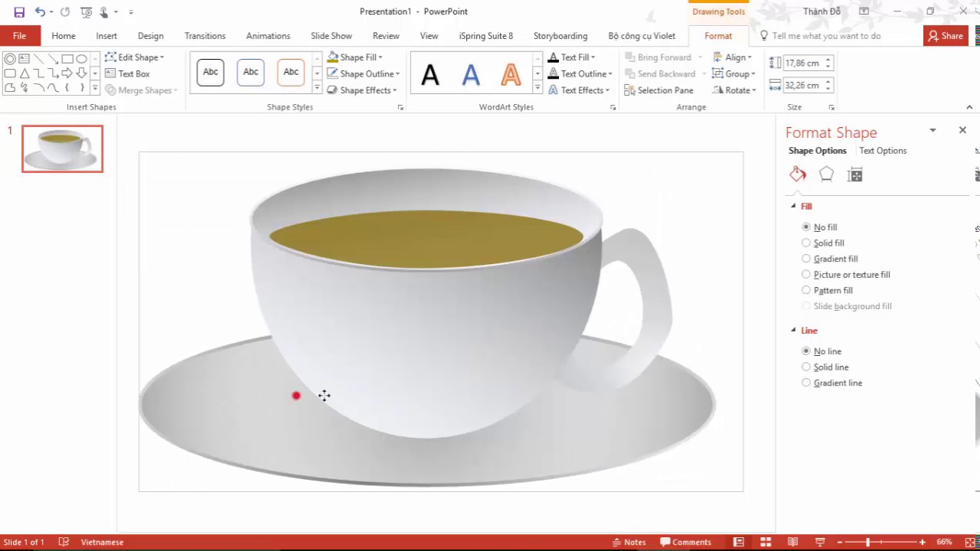This screenshot has height=551, width=980.
Task: Open the Selection Pane
Action: click(x=658, y=90)
